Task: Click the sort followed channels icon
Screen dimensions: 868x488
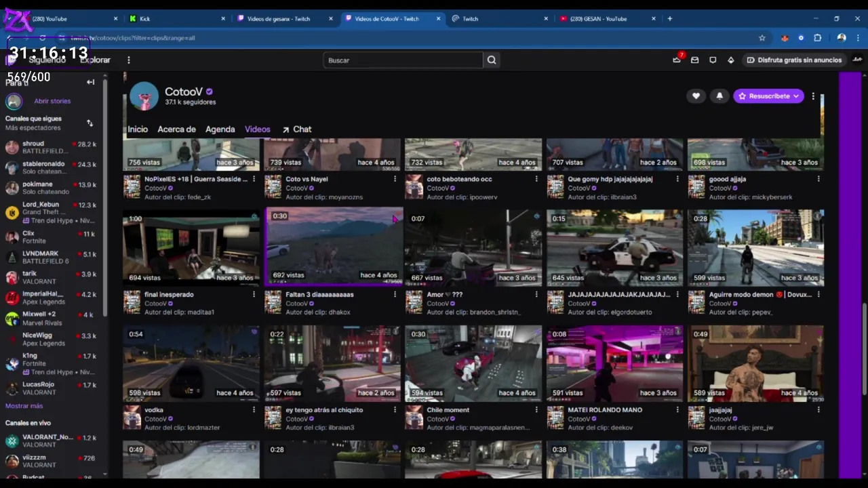Action: (90, 123)
